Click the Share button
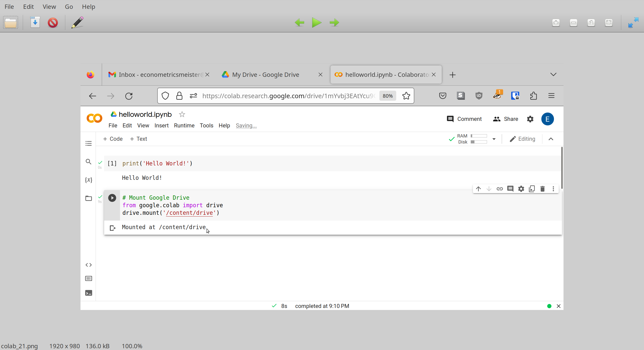This screenshot has height=350, width=644. tap(506, 119)
